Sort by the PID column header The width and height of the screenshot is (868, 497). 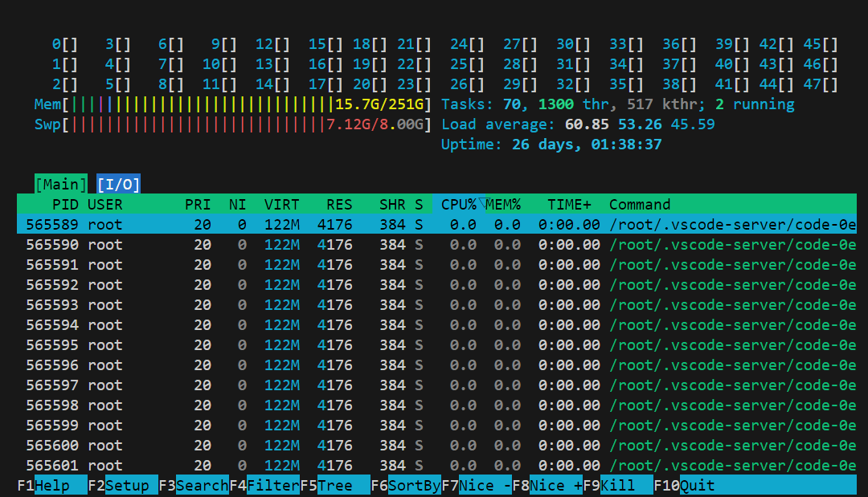(x=65, y=205)
